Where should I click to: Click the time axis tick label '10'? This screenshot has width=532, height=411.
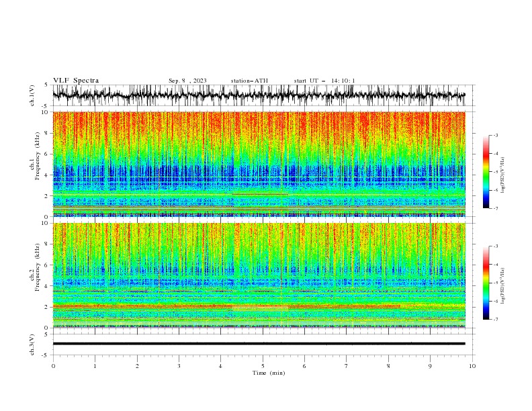pyautogui.click(x=472, y=366)
